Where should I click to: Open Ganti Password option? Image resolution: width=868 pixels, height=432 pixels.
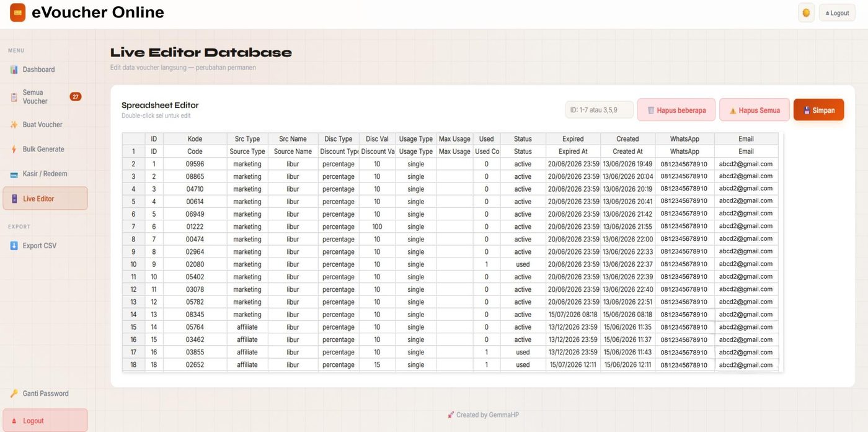coord(45,394)
